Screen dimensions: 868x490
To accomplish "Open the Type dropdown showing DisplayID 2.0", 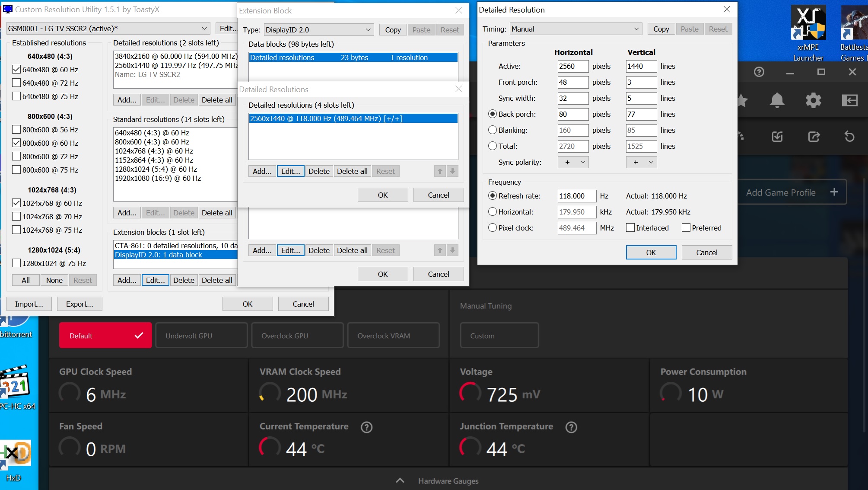I will click(x=318, y=30).
